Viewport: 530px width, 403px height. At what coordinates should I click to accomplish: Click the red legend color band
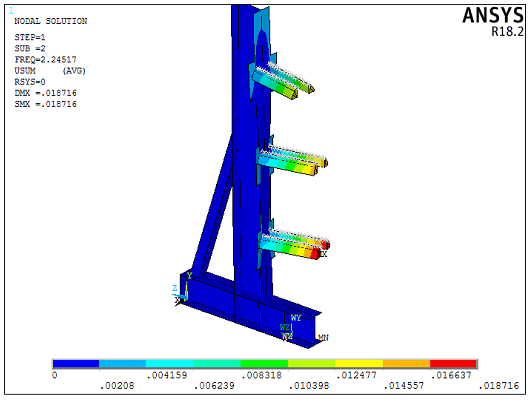[x=453, y=363]
